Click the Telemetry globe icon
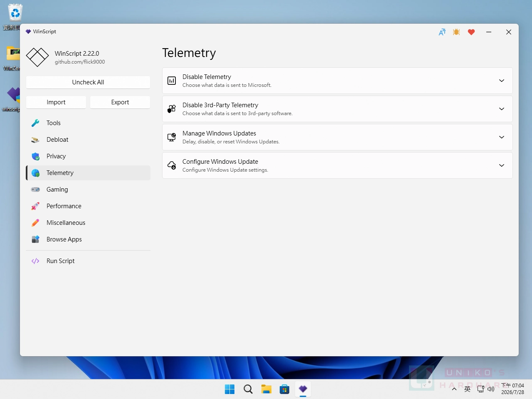This screenshot has width=532, height=399. (35, 173)
